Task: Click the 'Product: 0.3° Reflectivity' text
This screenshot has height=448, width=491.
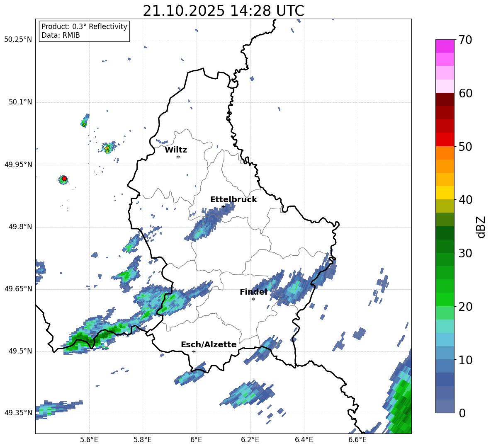Action: tap(84, 26)
